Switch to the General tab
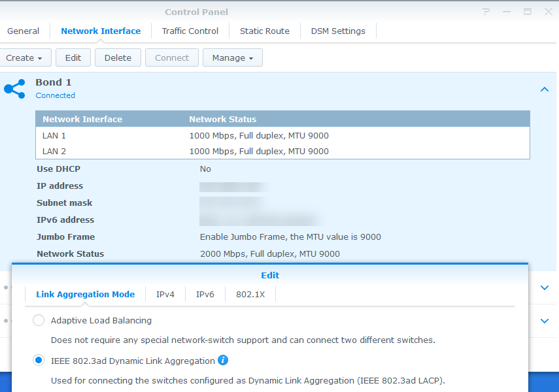 [24, 31]
